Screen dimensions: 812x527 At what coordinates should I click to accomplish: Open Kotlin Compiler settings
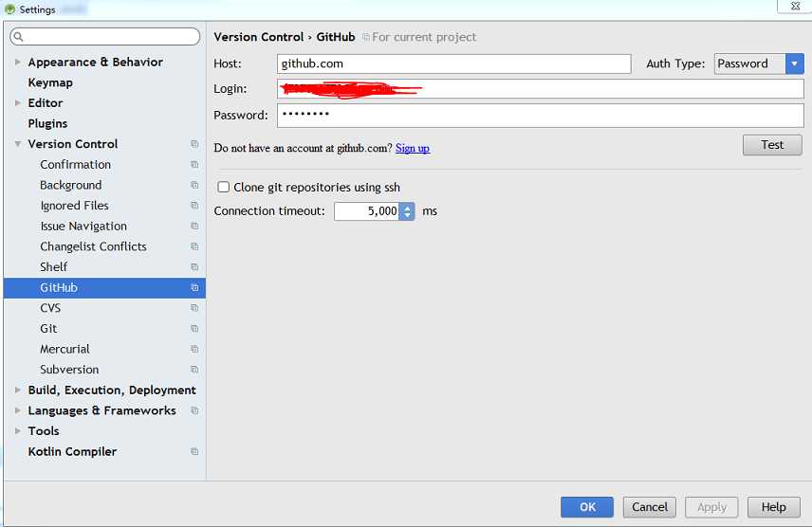point(72,451)
